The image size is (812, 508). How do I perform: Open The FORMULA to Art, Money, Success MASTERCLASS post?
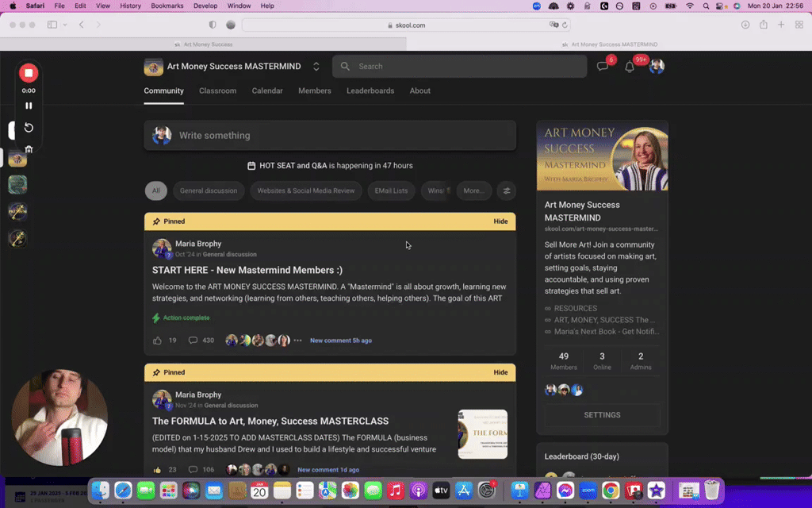point(270,421)
